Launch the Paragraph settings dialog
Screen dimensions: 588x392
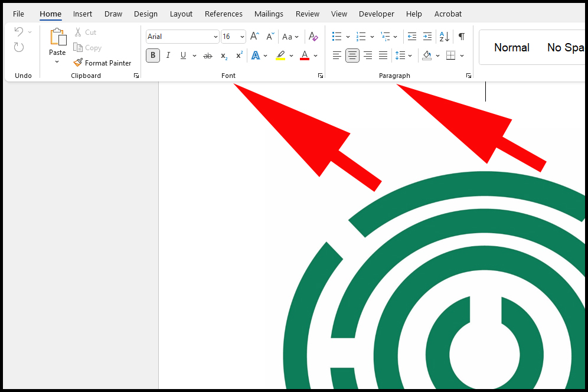469,76
